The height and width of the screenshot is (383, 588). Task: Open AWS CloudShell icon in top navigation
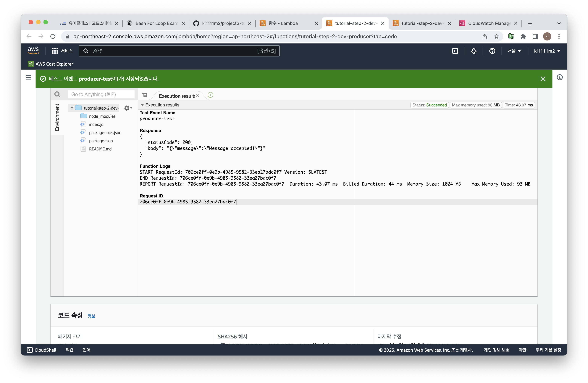(455, 51)
